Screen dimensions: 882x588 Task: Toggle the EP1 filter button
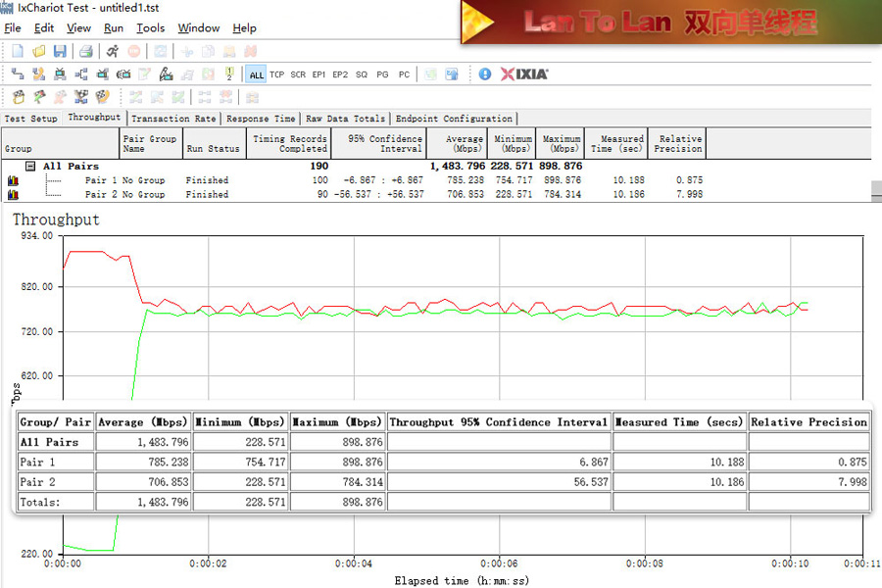[318, 74]
